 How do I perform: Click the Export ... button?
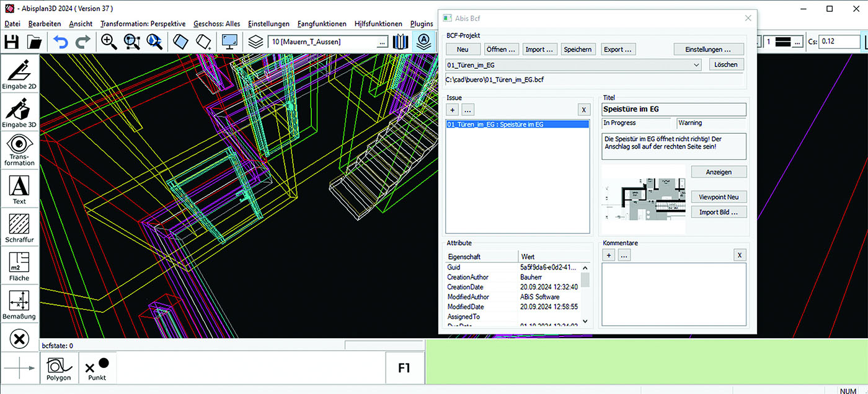click(x=618, y=50)
